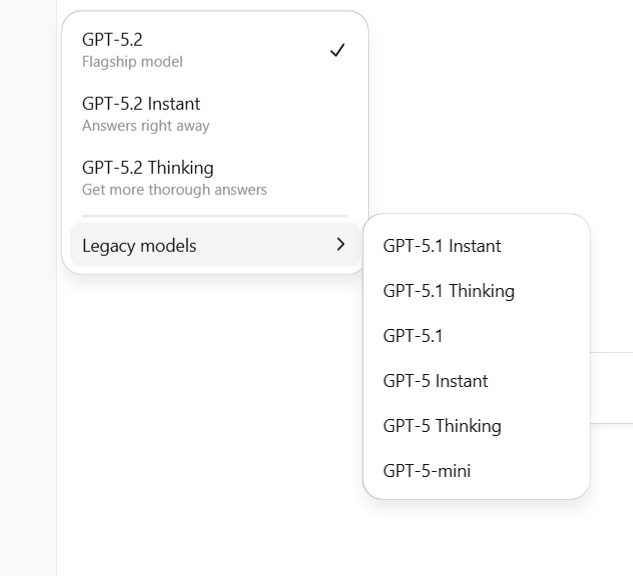Viewport: 633px width, 576px height.
Task: Click the partially hidden panel right of submenu
Action: pos(612,388)
